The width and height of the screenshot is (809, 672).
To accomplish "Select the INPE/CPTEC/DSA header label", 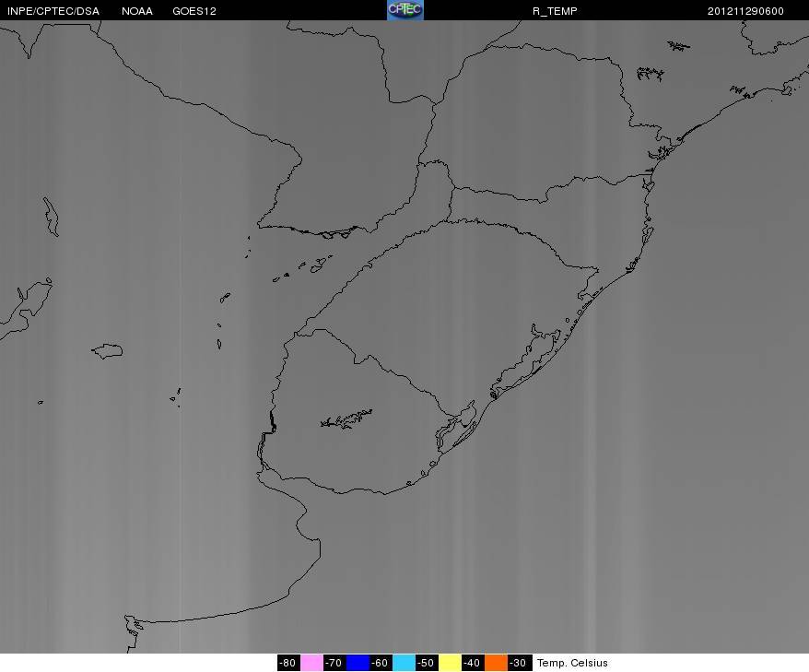I will [53, 11].
